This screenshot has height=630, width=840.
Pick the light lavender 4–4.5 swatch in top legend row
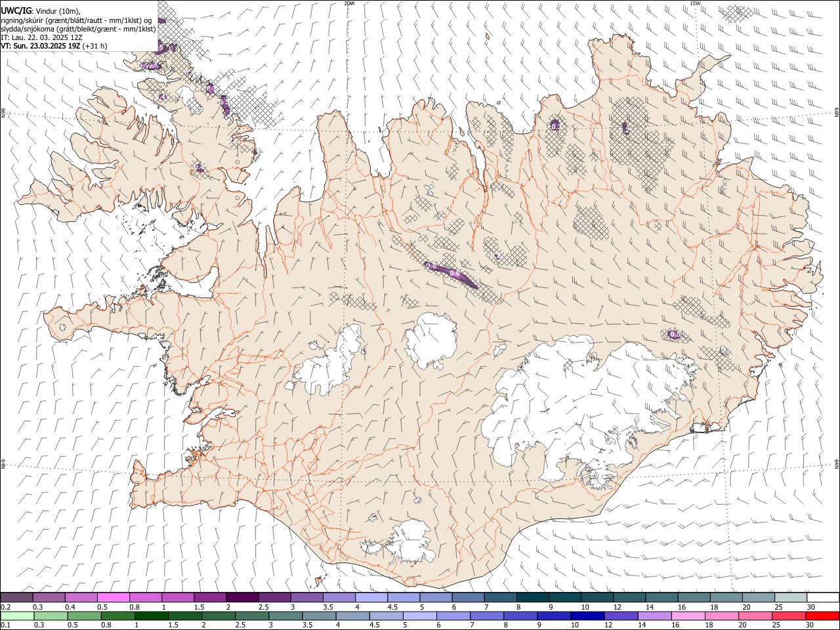pos(371,598)
